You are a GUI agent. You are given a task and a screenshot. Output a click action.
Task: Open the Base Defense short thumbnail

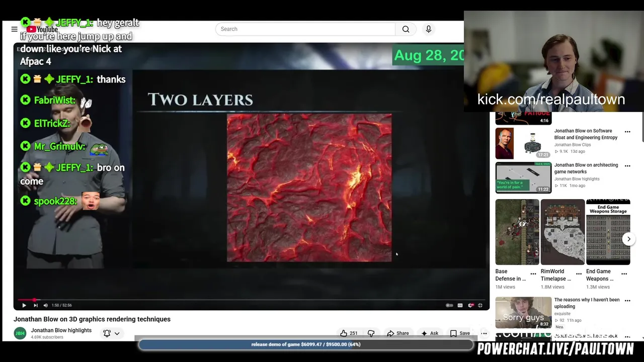(517, 232)
